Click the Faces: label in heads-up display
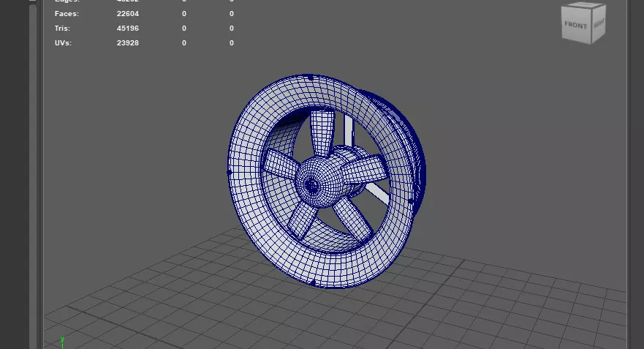 67,14
